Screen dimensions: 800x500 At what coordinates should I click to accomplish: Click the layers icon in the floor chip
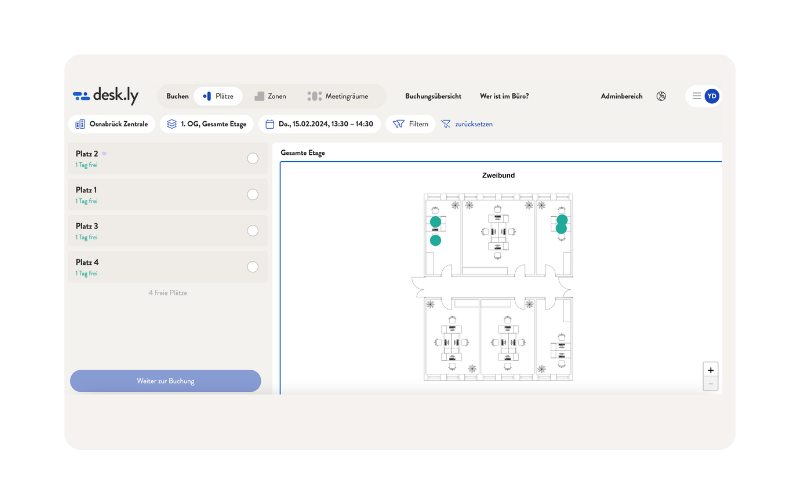point(171,124)
